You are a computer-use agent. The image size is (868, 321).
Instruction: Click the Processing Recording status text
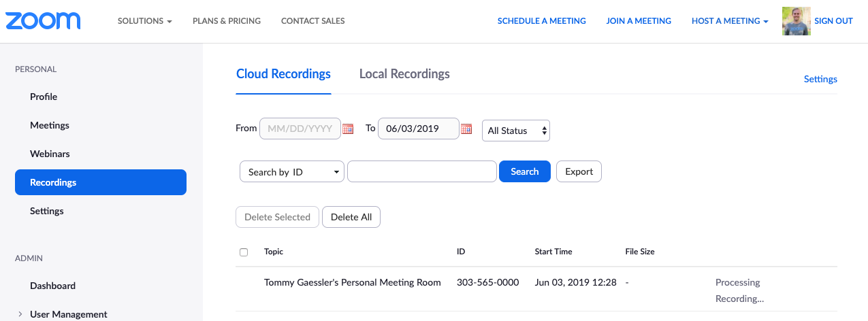point(740,290)
